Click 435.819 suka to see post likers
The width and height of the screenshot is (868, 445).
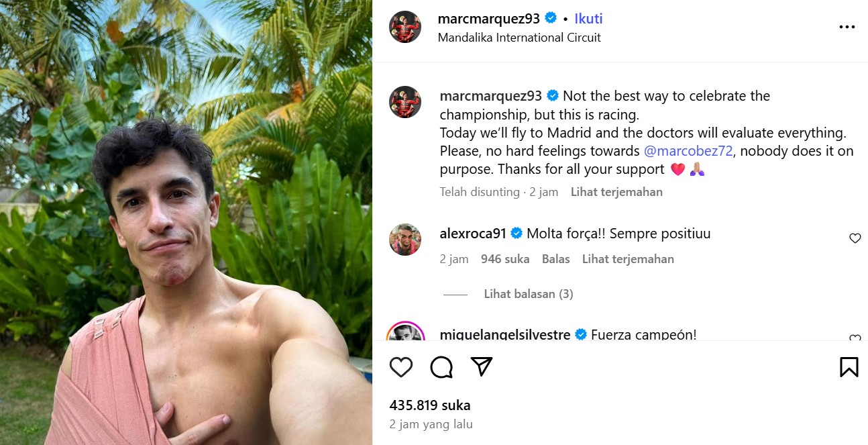tap(431, 405)
